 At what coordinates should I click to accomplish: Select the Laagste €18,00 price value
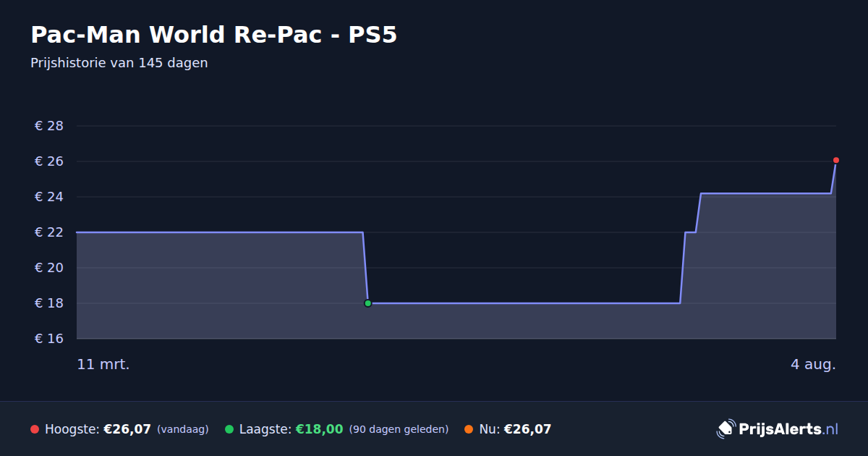click(319, 429)
